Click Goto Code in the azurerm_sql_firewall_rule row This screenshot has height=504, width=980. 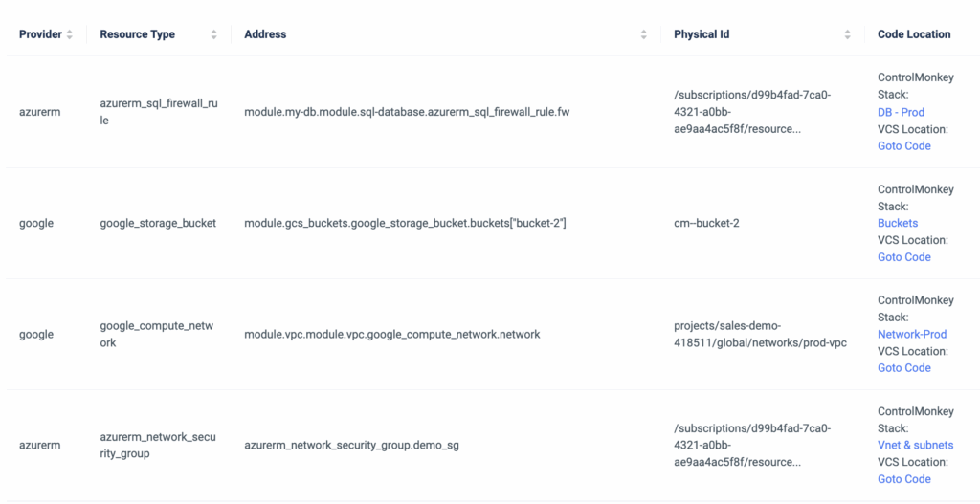pyautogui.click(x=903, y=146)
